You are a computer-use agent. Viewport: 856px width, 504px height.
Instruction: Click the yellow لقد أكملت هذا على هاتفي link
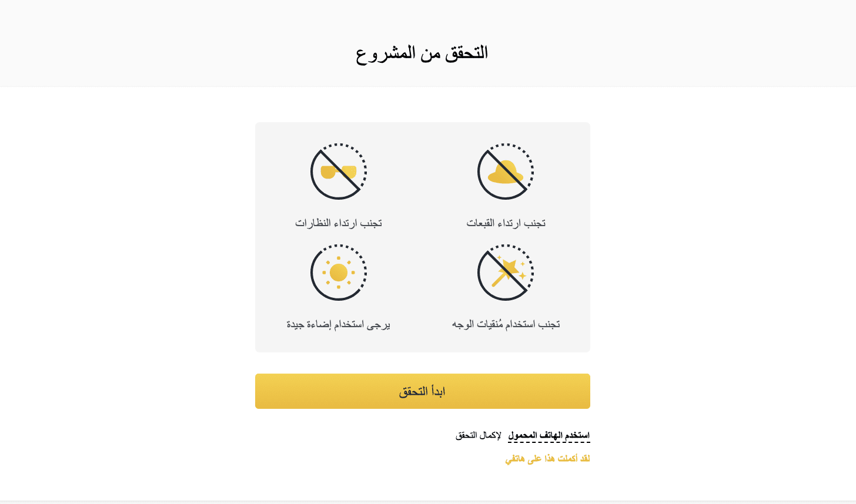(x=547, y=459)
